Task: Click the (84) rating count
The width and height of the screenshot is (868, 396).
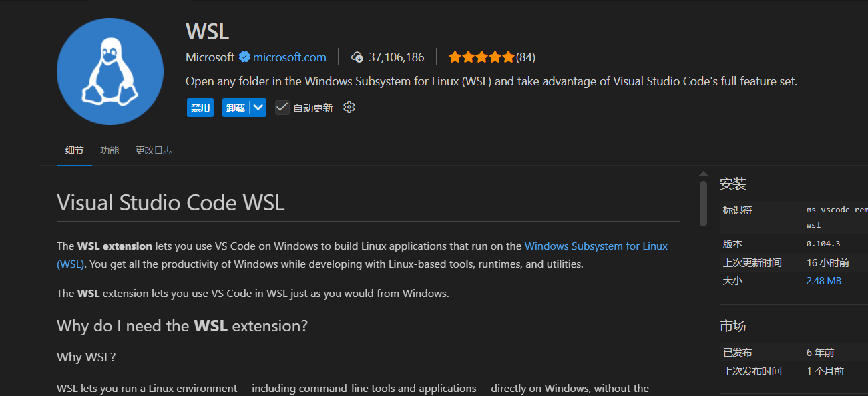Action: click(526, 57)
